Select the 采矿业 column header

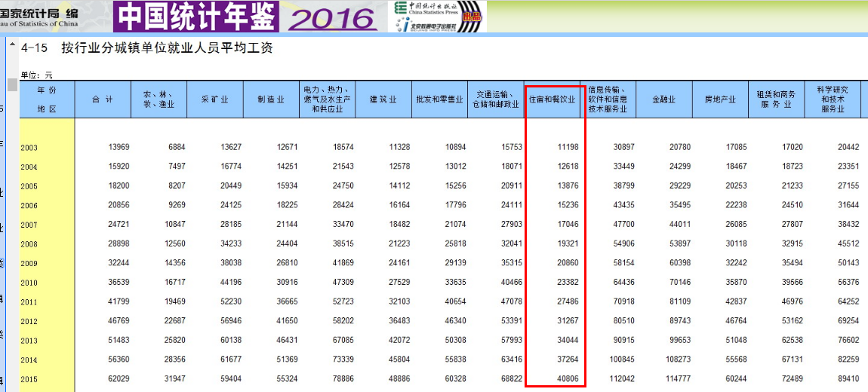coord(214,99)
